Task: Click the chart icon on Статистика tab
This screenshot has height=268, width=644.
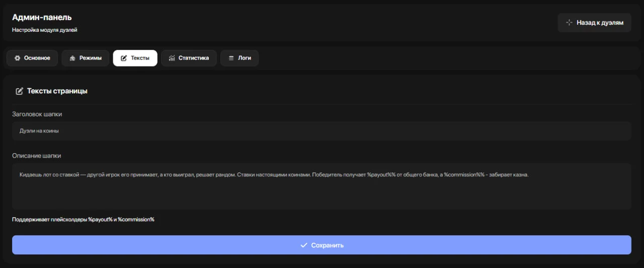Action: [172, 58]
